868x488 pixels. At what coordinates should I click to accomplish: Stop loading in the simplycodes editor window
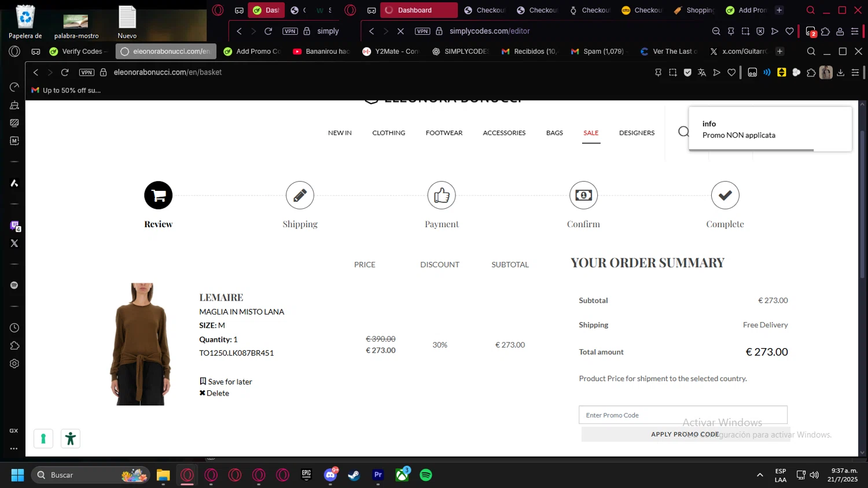(400, 31)
